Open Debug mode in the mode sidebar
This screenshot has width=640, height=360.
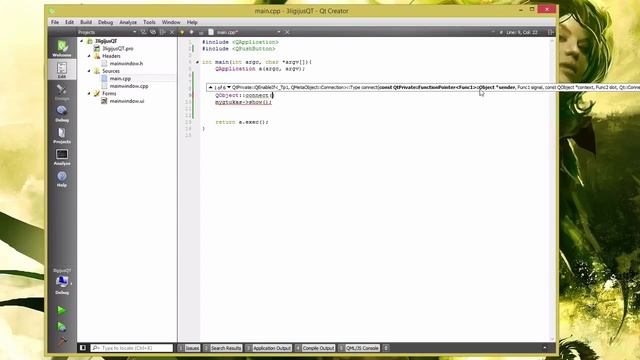[62, 113]
